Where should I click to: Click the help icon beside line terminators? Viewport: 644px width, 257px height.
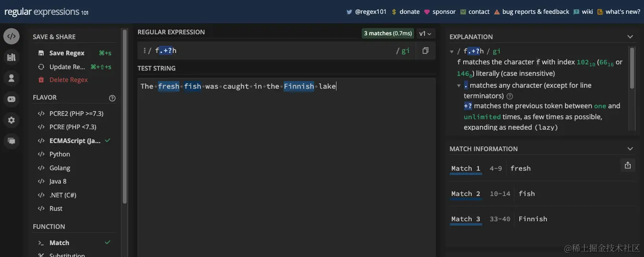[x=510, y=96]
